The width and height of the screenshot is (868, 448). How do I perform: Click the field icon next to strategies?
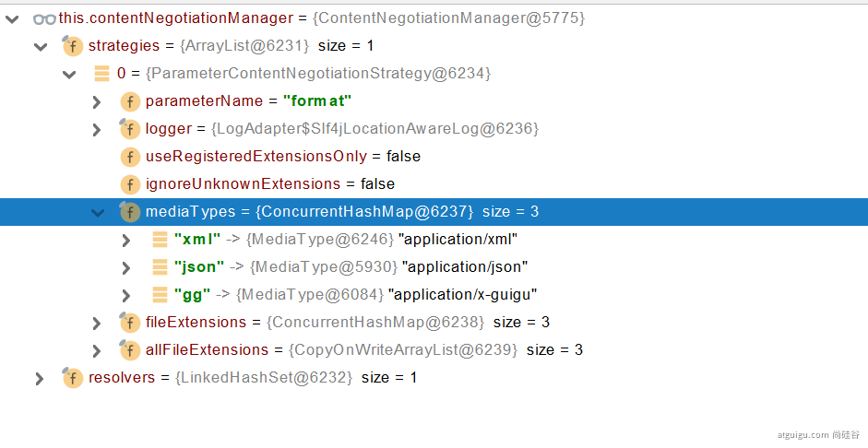tap(73, 46)
